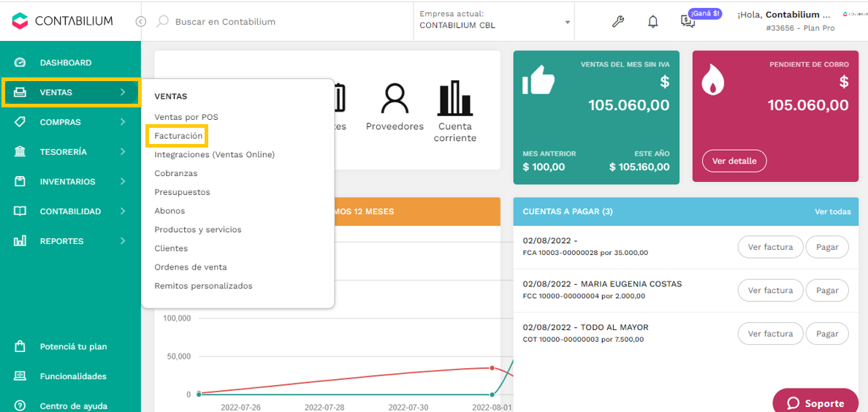Click Ver factura for FCA 10003-00000028
Viewport: 868px width, 412px height.
coord(771,247)
